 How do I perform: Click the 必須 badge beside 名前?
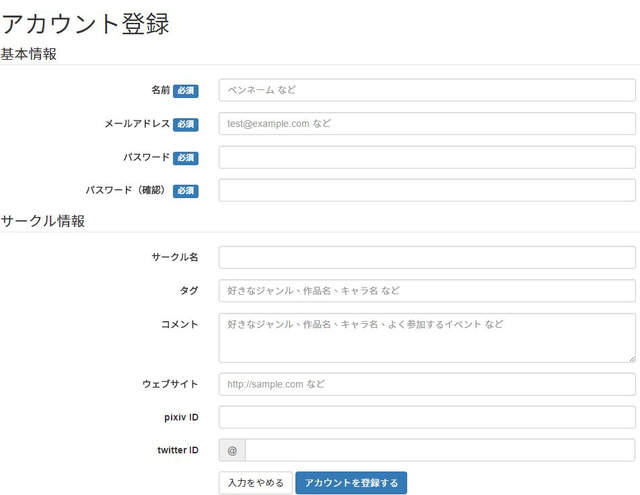pos(186,91)
